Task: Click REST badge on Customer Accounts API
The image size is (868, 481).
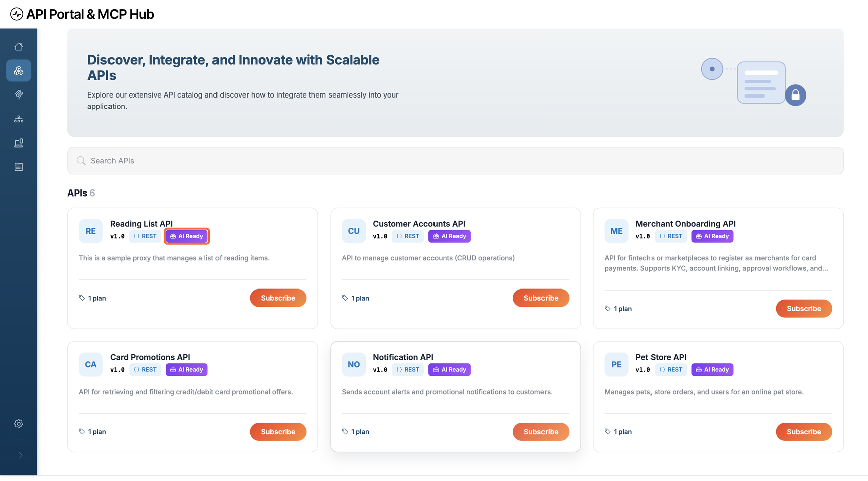Action: tap(408, 236)
